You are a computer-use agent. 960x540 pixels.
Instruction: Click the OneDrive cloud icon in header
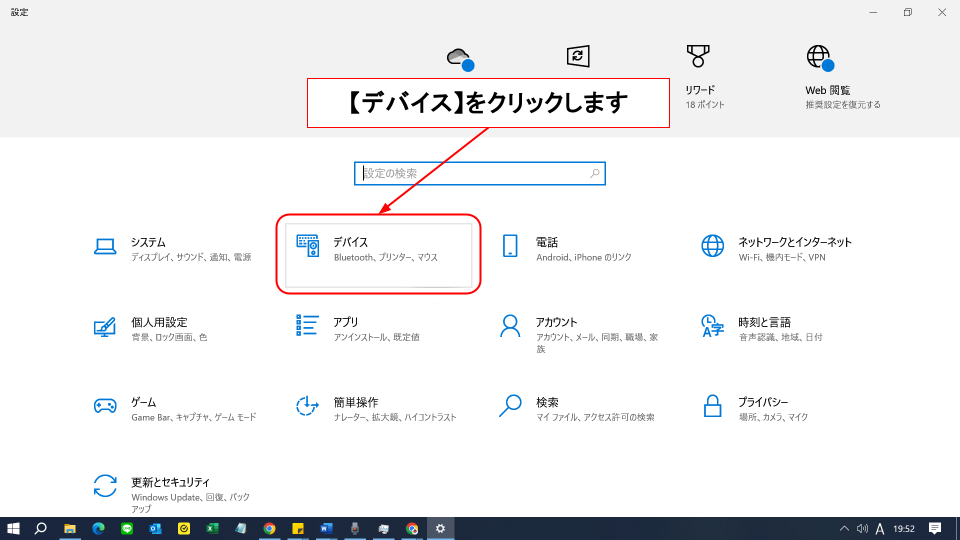click(459, 58)
